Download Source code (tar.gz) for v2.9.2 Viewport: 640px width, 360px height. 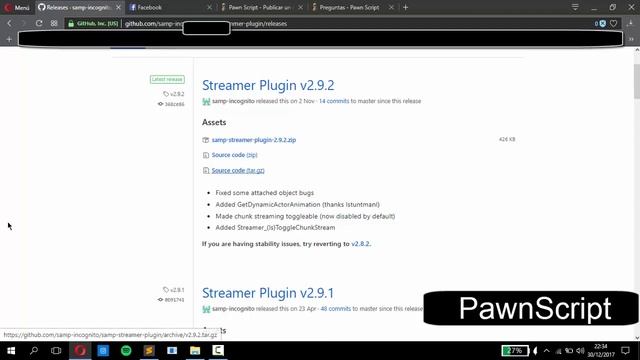[238, 170]
